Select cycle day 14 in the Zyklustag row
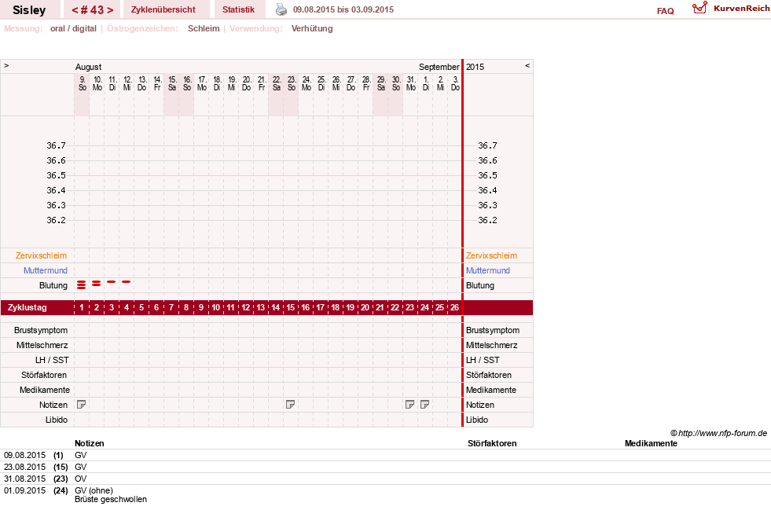The image size is (771, 532). click(x=275, y=307)
